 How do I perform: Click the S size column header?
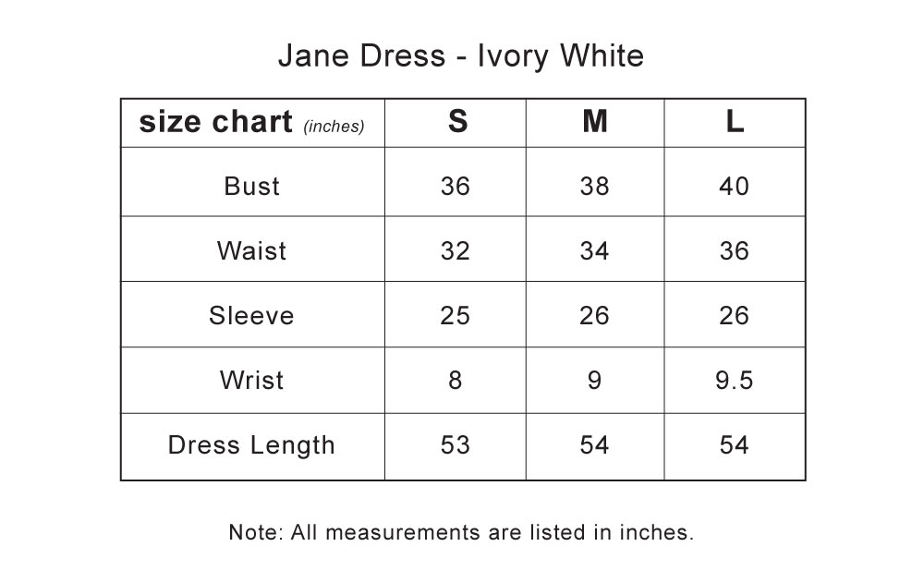(458, 121)
